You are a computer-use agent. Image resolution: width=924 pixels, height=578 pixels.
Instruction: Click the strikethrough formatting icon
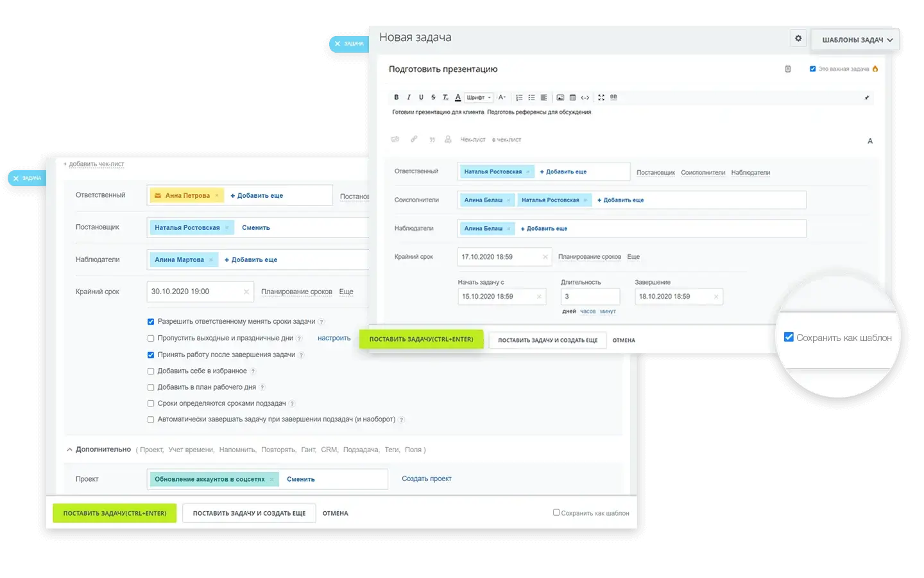[x=433, y=98]
